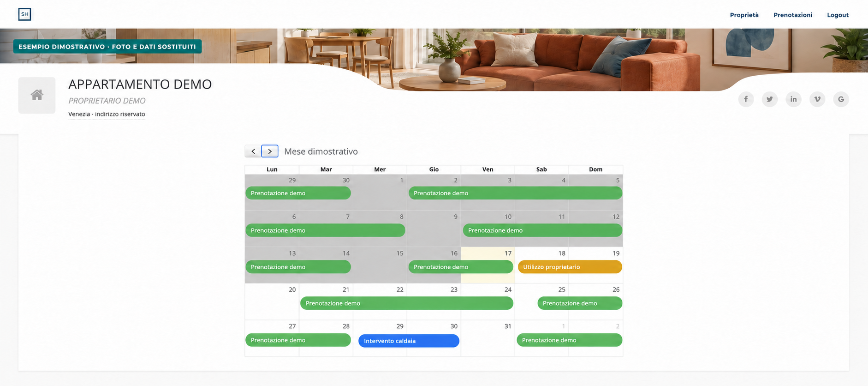Click the Sab column header

pos(541,169)
